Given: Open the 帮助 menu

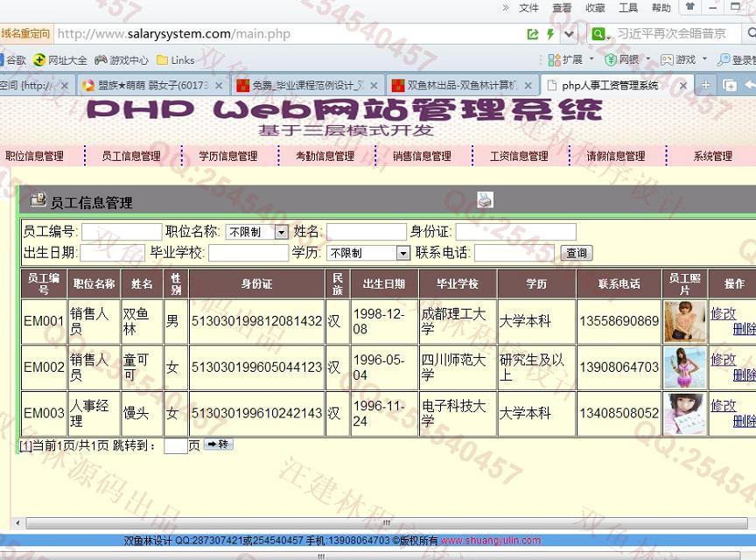Looking at the screenshot, I should [x=661, y=8].
